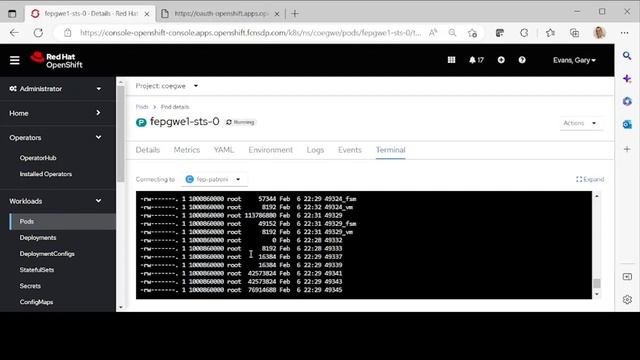Close the fepgwe1-sts-0 browser tab
Viewport: 640px width, 360px height.
147,13
